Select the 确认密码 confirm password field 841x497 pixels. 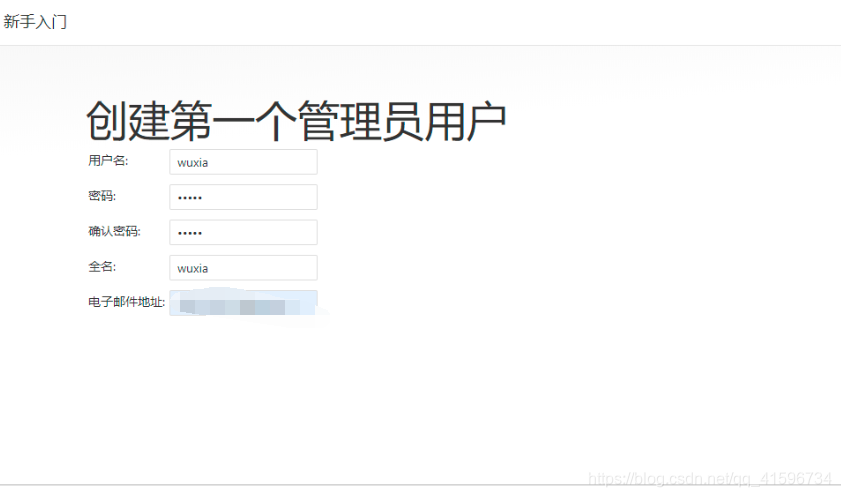click(244, 232)
